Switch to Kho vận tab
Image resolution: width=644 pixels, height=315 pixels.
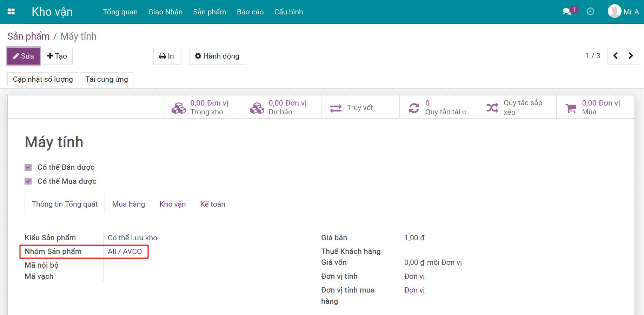coord(173,204)
